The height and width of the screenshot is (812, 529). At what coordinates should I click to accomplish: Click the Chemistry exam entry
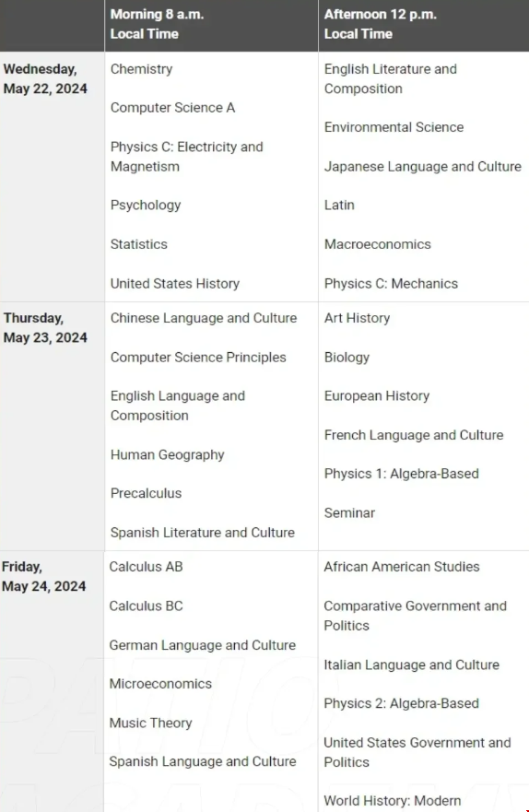click(x=141, y=69)
